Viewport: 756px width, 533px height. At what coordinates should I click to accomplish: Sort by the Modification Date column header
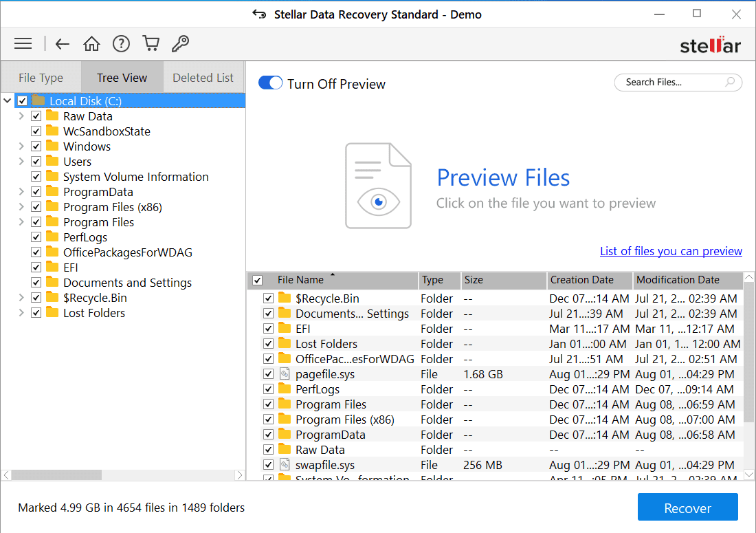click(687, 280)
